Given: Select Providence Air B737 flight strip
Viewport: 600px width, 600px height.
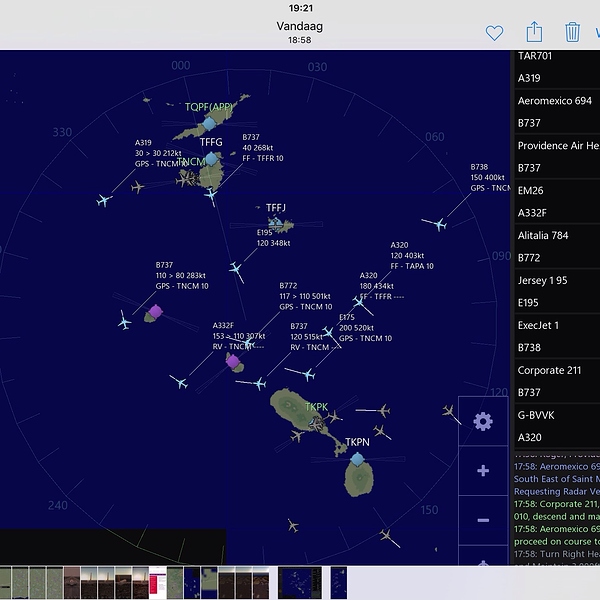Looking at the screenshot, I should [557, 157].
